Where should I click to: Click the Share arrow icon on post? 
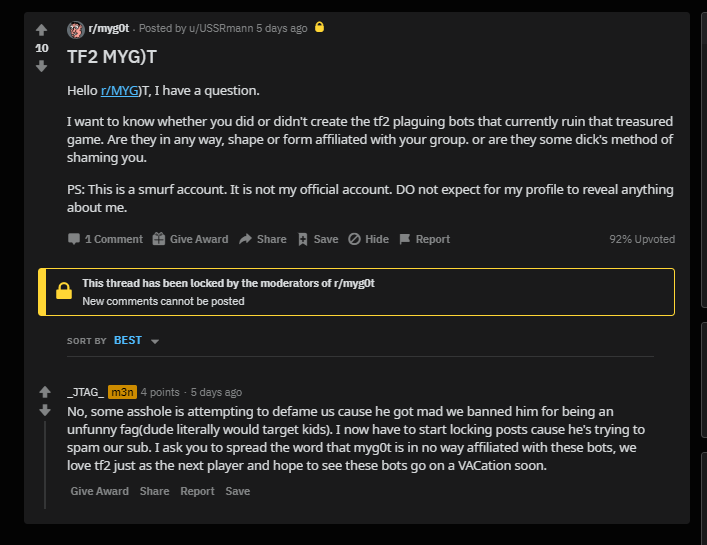click(x=245, y=239)
